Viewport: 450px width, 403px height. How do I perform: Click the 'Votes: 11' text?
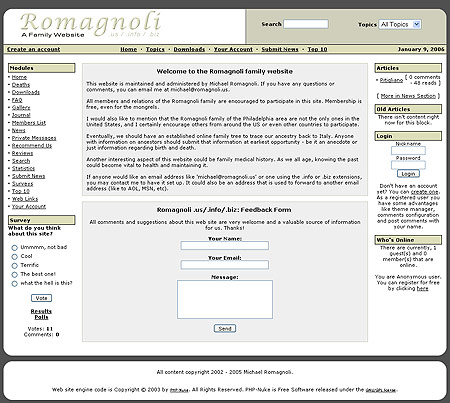tap(40, 329)
